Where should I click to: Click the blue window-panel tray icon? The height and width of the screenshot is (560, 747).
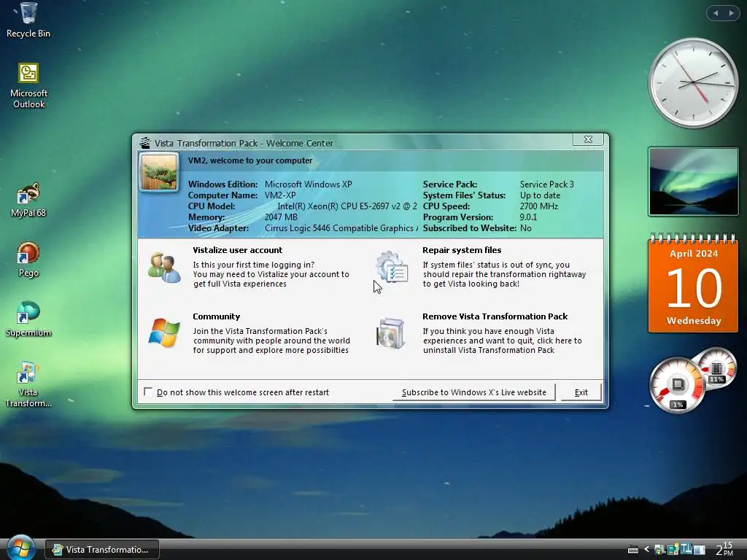pyautogui.click(x=699, y=550)
